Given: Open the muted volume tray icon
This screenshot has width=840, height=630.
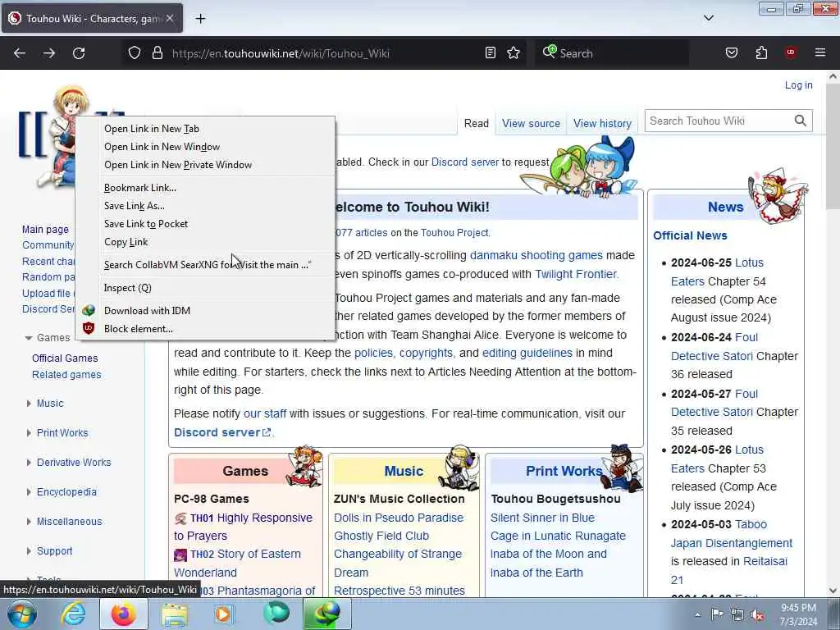Looking at the screenshot, I should [757, 615].
